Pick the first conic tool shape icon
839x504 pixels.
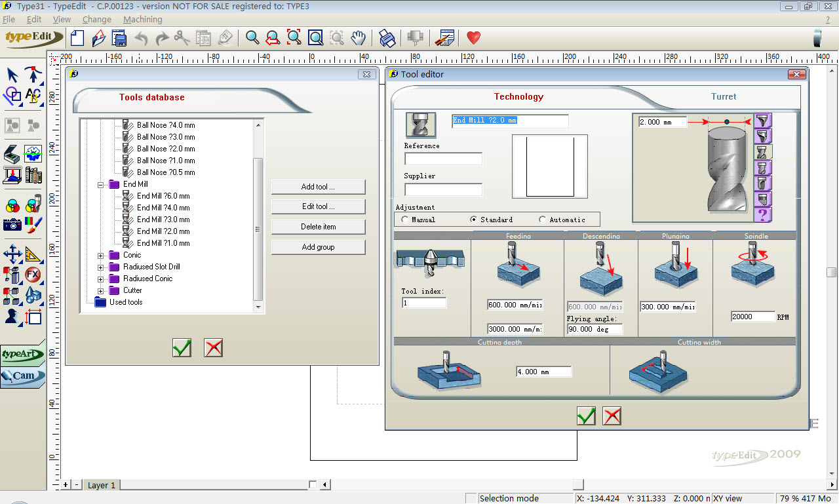762,121
